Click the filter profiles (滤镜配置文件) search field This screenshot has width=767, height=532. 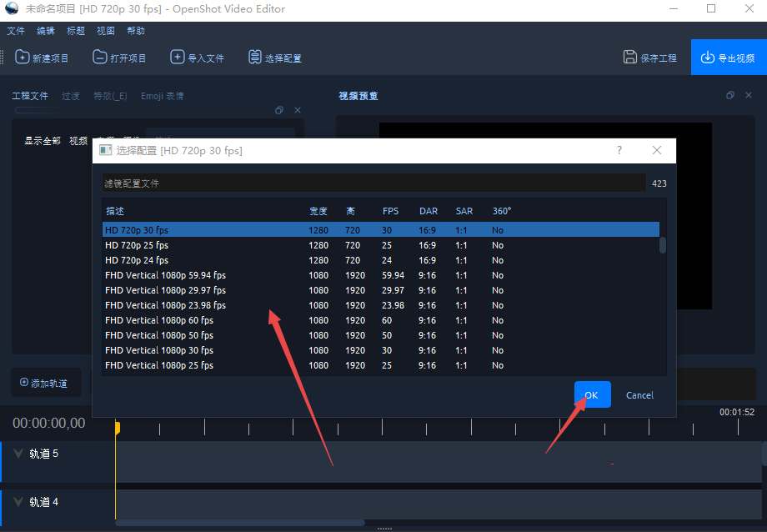(x=373, y=183)
